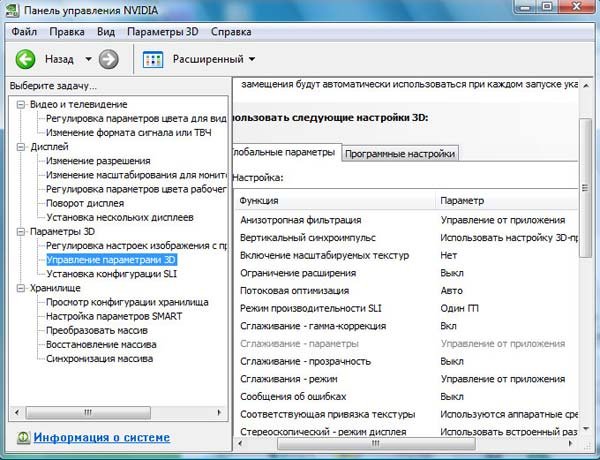Click the Расширенный view grid icon
Screen dimensions: 600x460
[153, 60]
